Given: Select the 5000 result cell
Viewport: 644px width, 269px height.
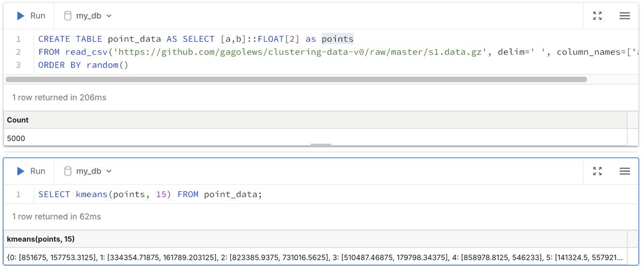Looking at the screenshot, I should click(x=316, y=138).
